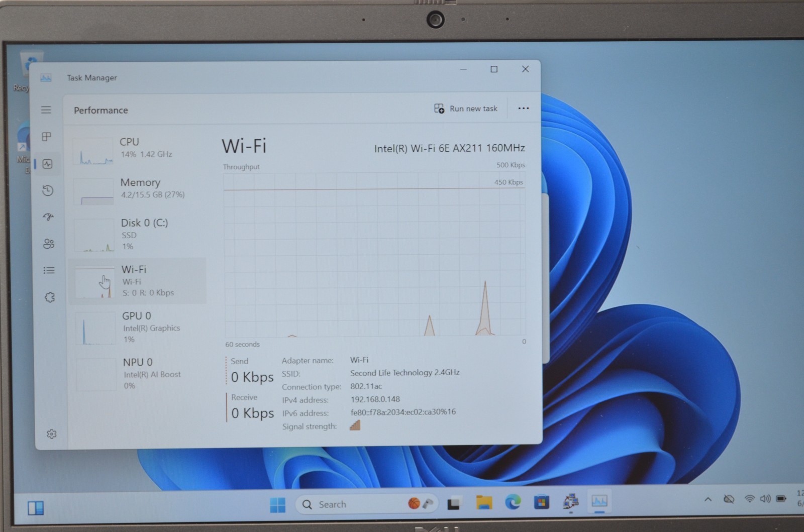Viewport: 804px width, 532px height.
Task: Open File Explorer from the taskbar
Action: pyautogui.click(x=484, y=502)
